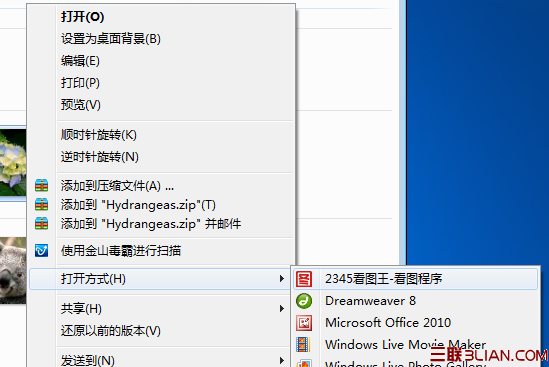549x367 pixels.
Task: Expand the arrow next to 打开方式(H)
Action: coord(282,279)
